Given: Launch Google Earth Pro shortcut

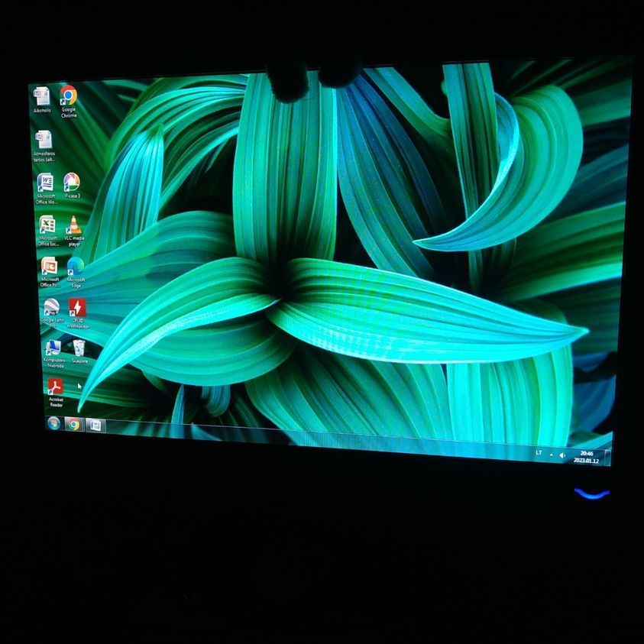Looking at the screenshot, I should [x=51, y=308].
